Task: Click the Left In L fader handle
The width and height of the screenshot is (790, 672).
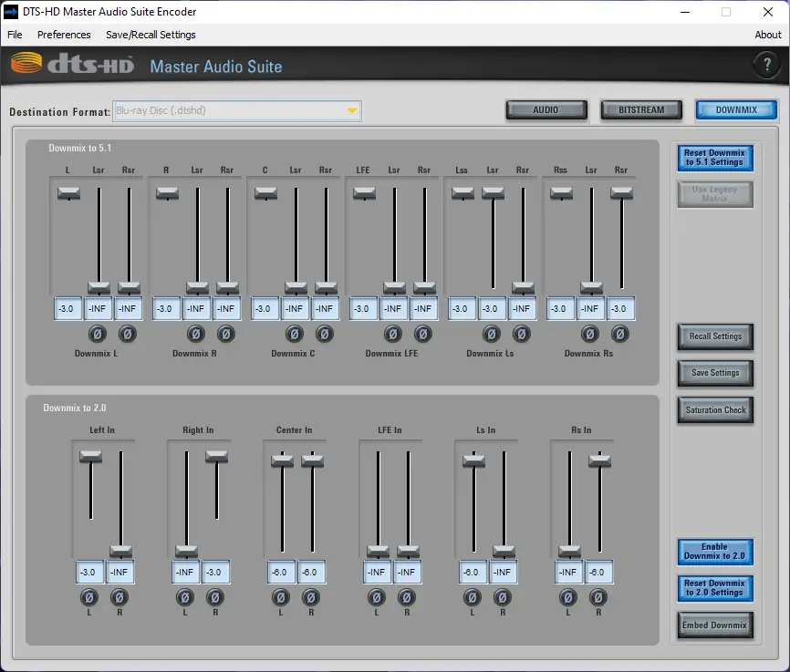Action: click(90, 457)
